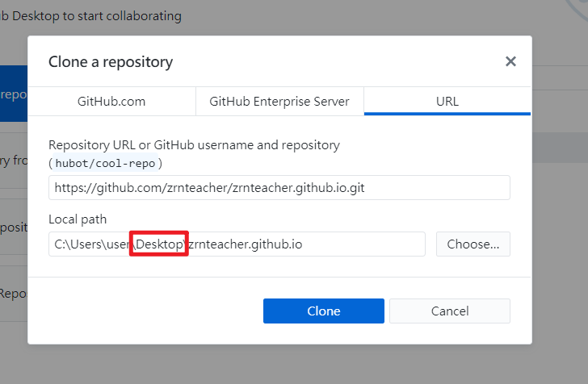Viewport: 588px width, 384px height.
Task: Switch to the GitHub.com tab
Action: point(111,102)
